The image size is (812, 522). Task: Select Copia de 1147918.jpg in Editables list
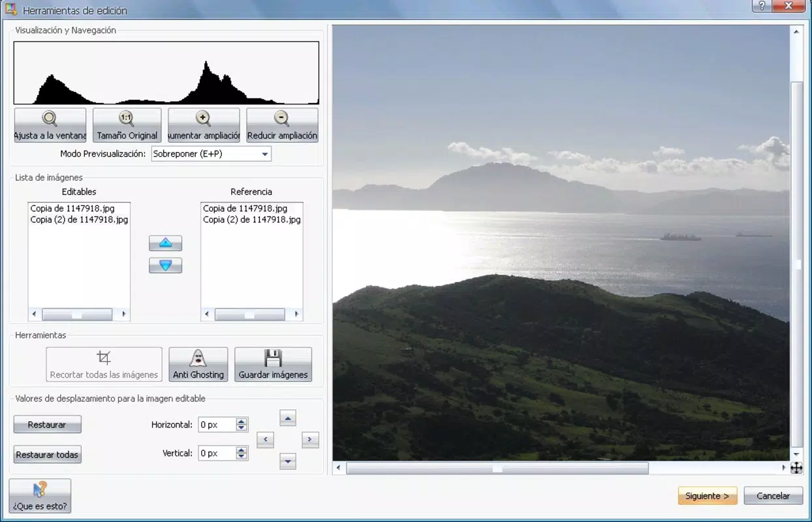(x=72, y=208)
